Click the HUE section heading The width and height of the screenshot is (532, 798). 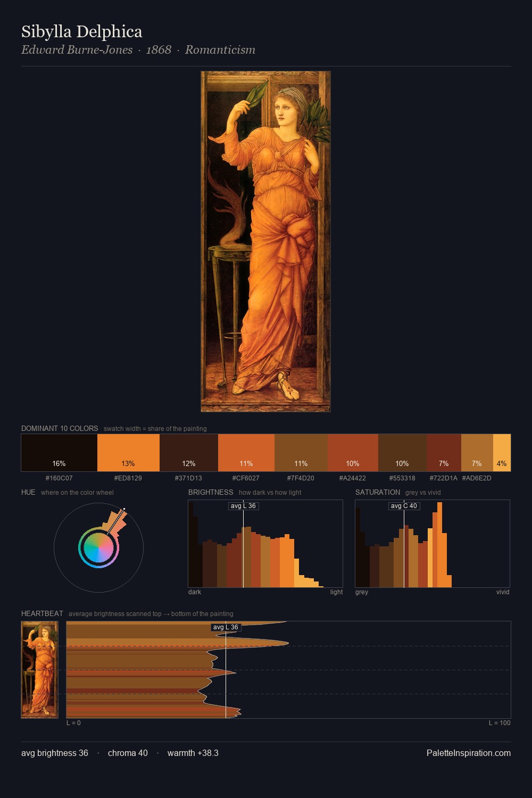coord(28,492)
